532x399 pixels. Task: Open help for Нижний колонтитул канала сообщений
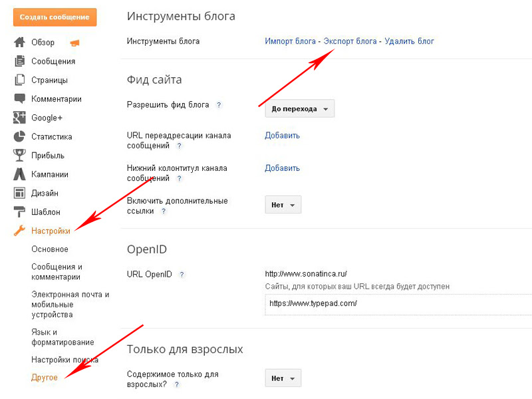179,178
